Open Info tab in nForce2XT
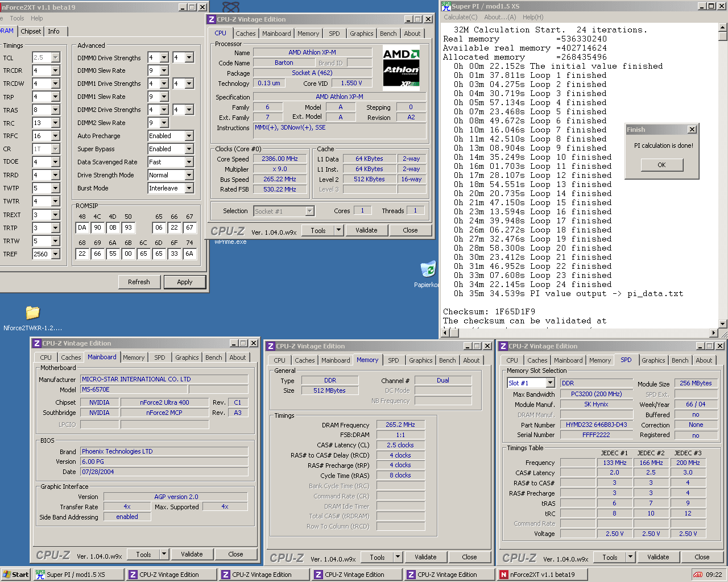 coord(53,31)
